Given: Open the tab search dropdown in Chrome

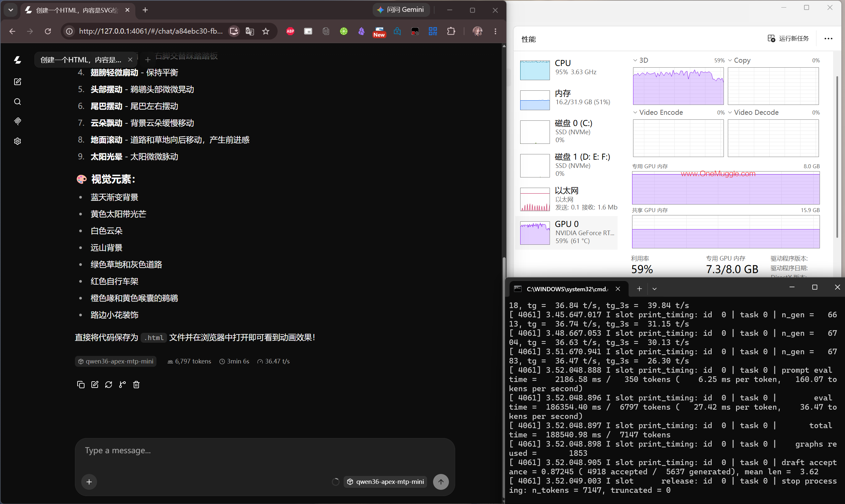Looking at the screenshot, I should (11, 10).
